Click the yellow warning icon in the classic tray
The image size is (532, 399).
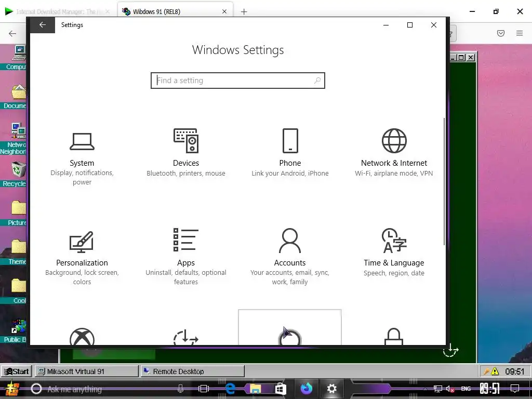tap(495, 371)
